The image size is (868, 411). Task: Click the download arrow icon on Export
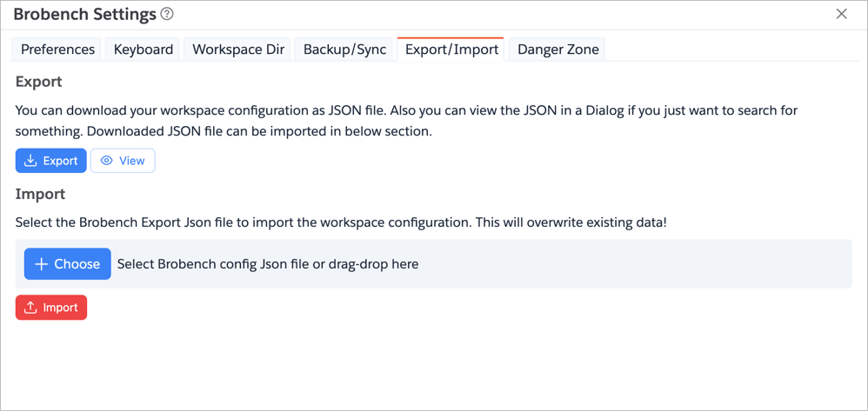[30, 161]
